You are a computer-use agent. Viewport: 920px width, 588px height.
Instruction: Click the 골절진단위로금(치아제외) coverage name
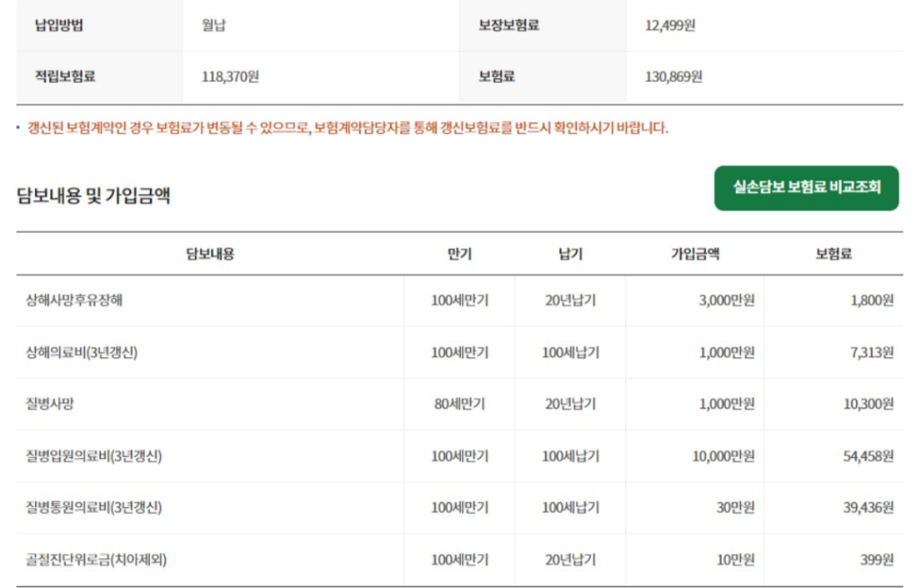click(96, 560)
